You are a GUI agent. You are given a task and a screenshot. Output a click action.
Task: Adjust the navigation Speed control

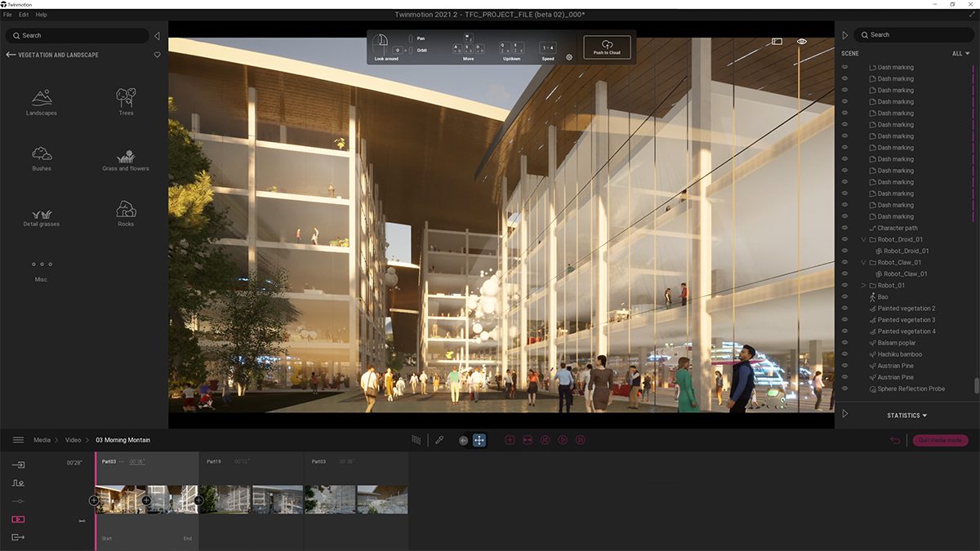548,47
